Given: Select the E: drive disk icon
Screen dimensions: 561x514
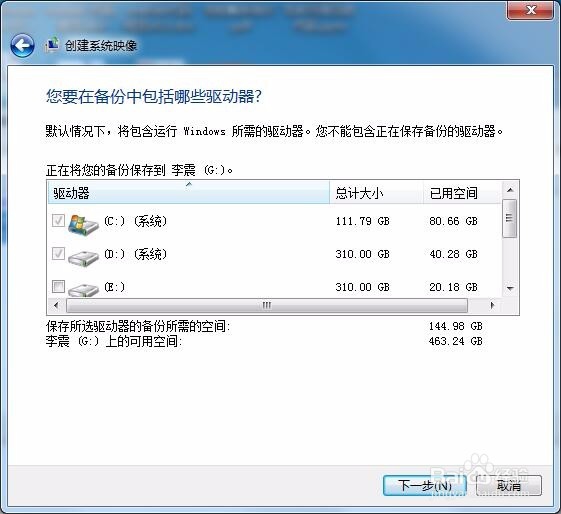Looking at the screenshot, I should 83,289.
